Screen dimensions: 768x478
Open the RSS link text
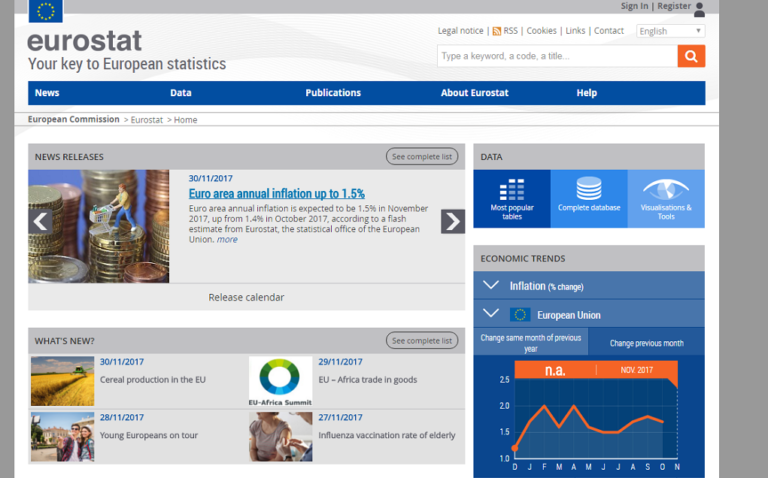(x=510, y=30)
